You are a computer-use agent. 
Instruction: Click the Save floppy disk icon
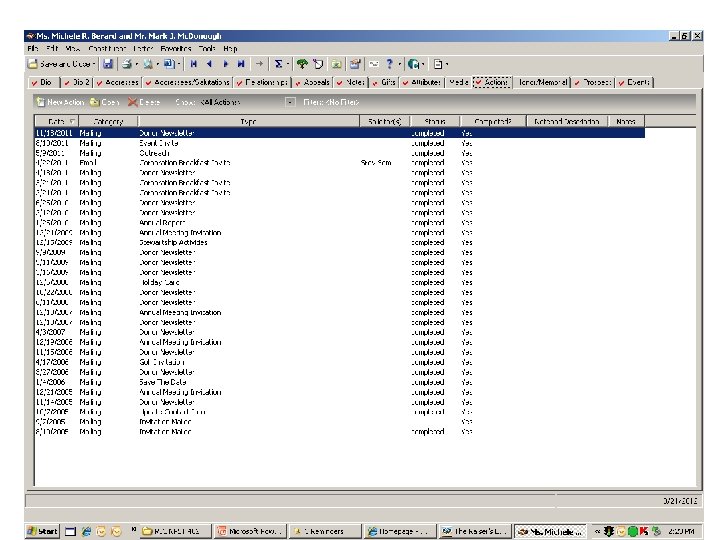(108, 64)
